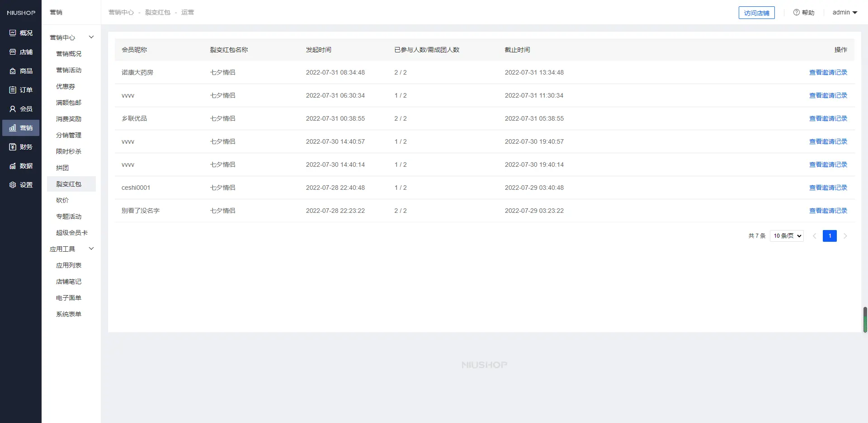This screenshot has width=868, height=423.
Task: Click the vertical scrollbar thumb on right
Action: (x=865, y=320)
